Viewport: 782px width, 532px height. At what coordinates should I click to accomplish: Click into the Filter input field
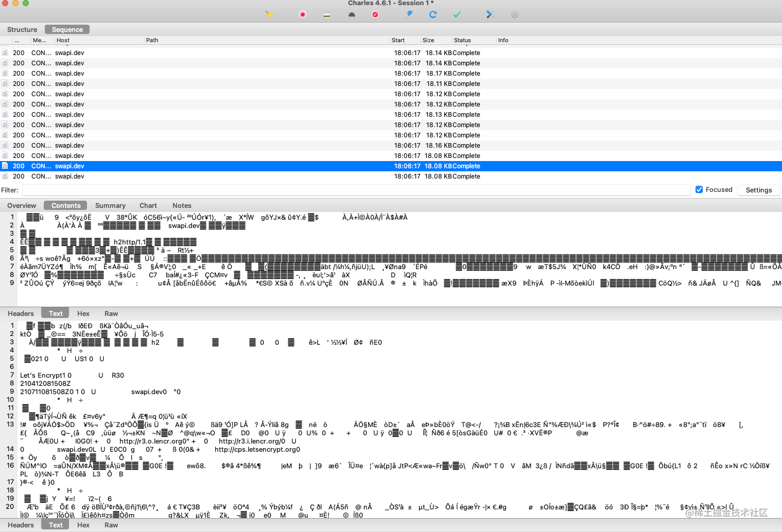(x=356, y=190)
